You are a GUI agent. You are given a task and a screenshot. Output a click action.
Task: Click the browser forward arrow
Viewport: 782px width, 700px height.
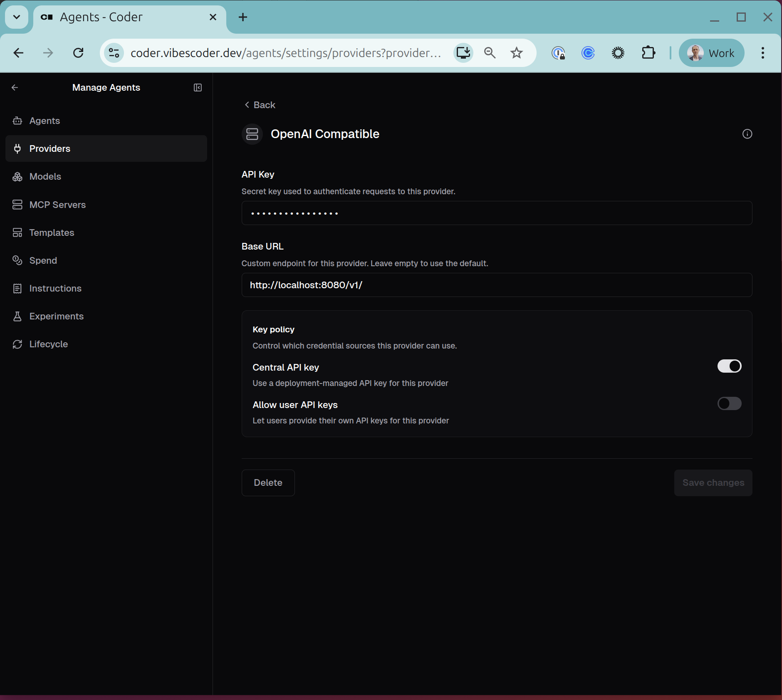click(x=48, y=53)
